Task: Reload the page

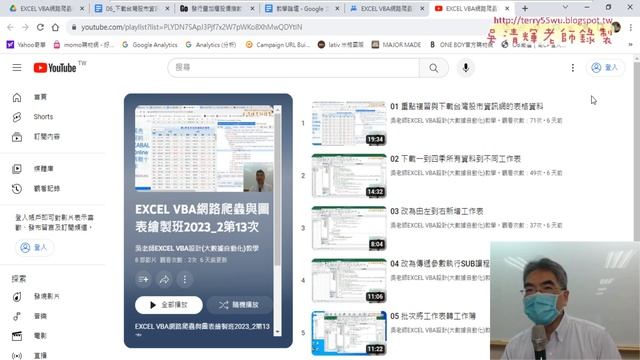Action: [40, 27]
